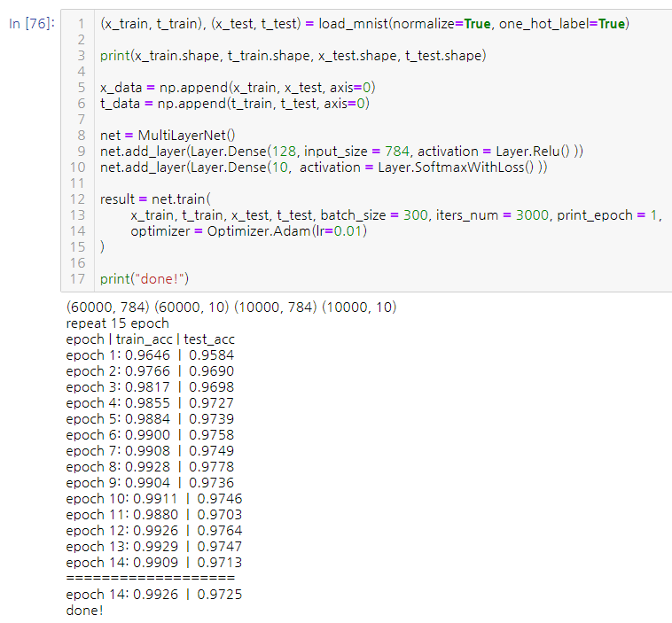672x623 pixels.
Task: Click the Dense(128) add_layer line
Action: 341,152
